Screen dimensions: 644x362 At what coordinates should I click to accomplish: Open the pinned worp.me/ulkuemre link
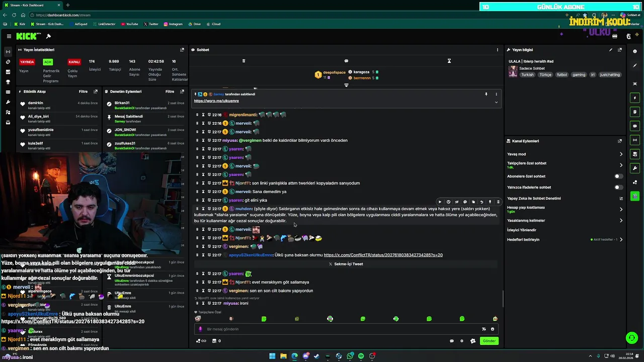216,101
